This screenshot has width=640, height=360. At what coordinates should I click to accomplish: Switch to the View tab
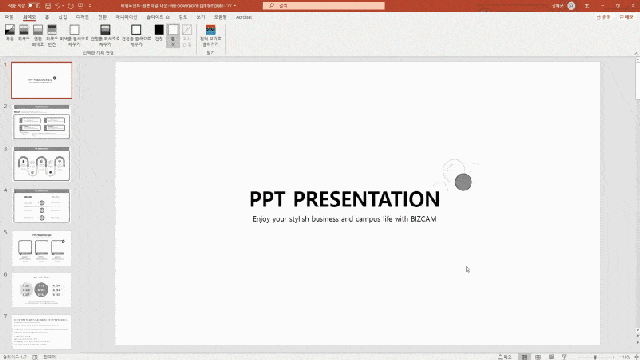tap(201, 17)
